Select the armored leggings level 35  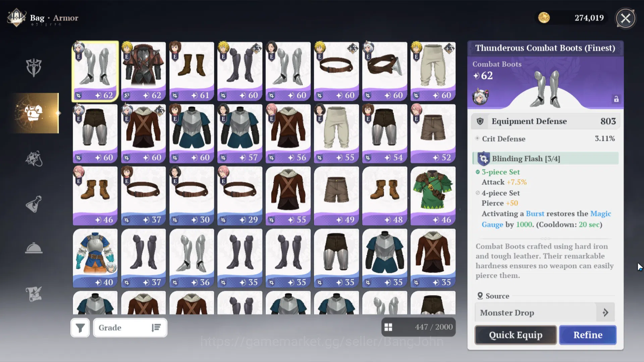pyautogui.click(x=336, y=258)
